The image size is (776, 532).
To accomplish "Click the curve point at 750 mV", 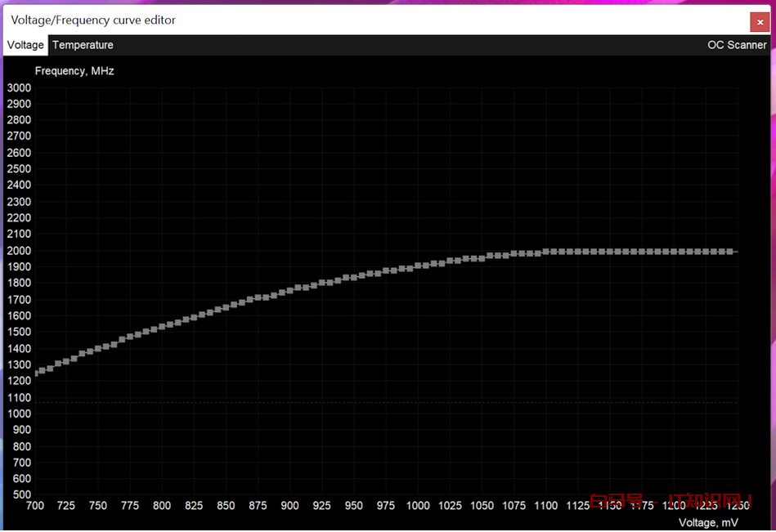I will click(x=98, y=348).
